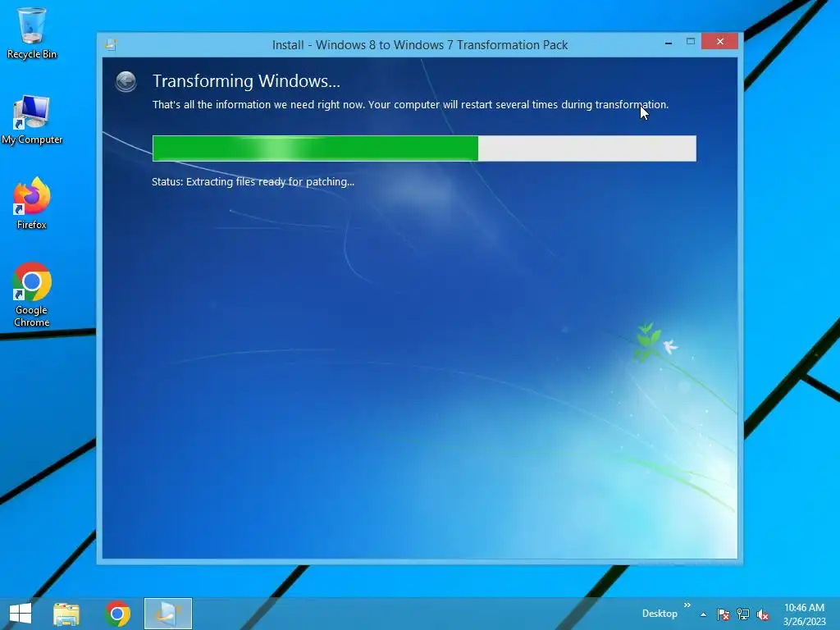Image resolution: width=840 pixels, height=630 pixels.
Task: Click the green installation progress bar
Action: (424, 148)
